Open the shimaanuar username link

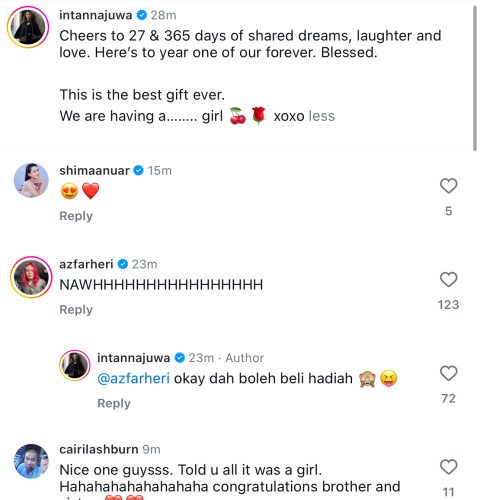coord(94,171)
